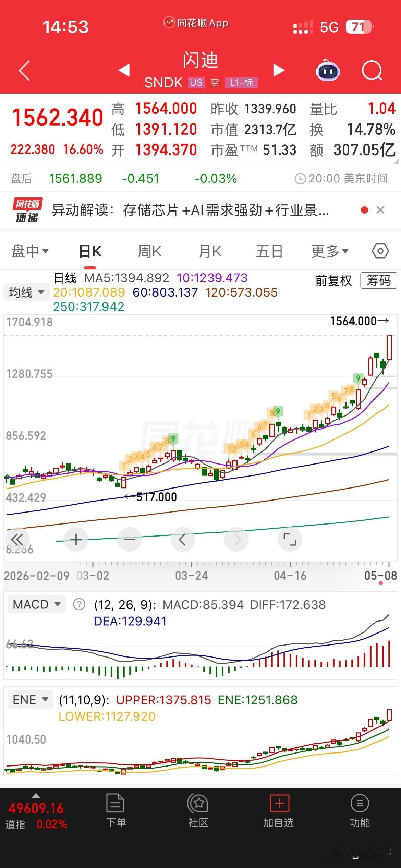Move chart right with arrow button
Image resolution: width=401 pixels, height=868 pixels.
click(x=236, y=540)
